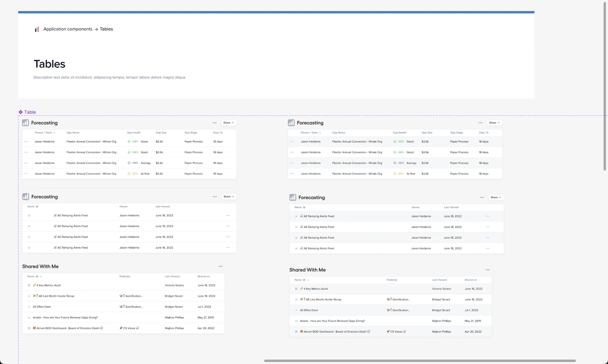608x364 pixels.
Task: Click the horizontal scrollbar thumb along the canvas bottom
Action: tap(420, 361)
